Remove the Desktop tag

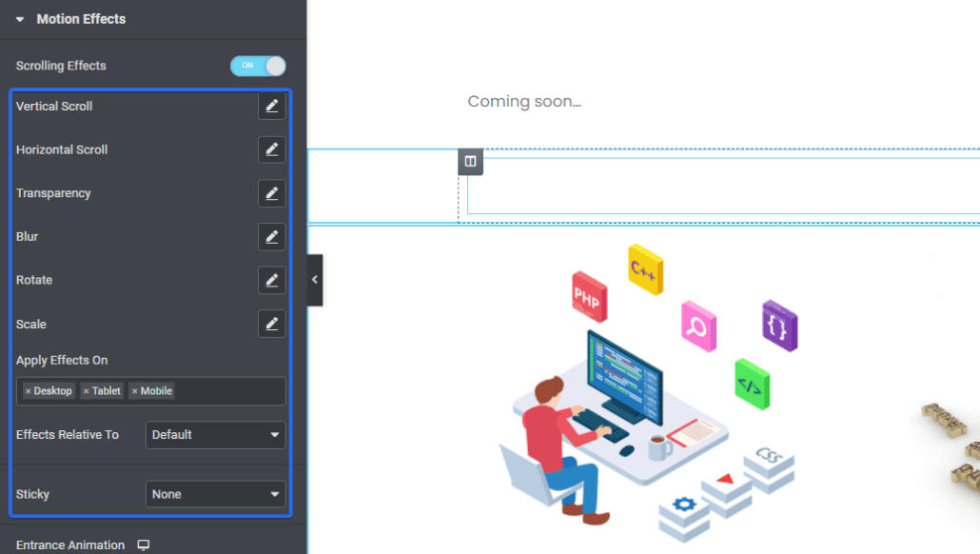[x=29, y=391]
